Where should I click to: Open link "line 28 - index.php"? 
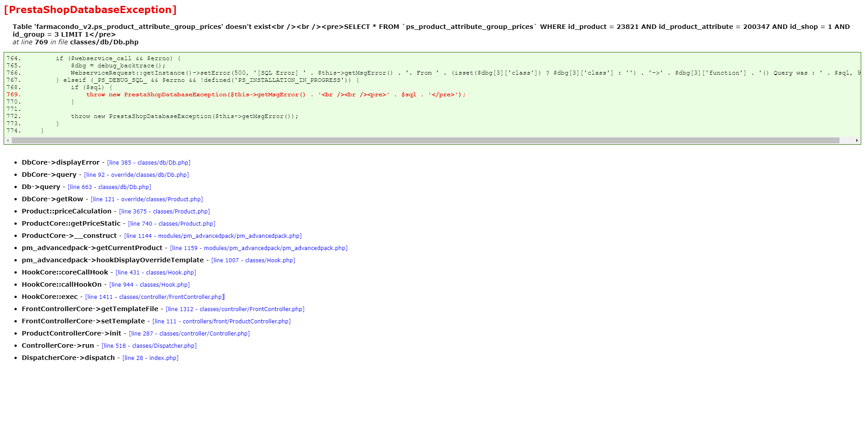pyautogui.click(x=151, y=358)
